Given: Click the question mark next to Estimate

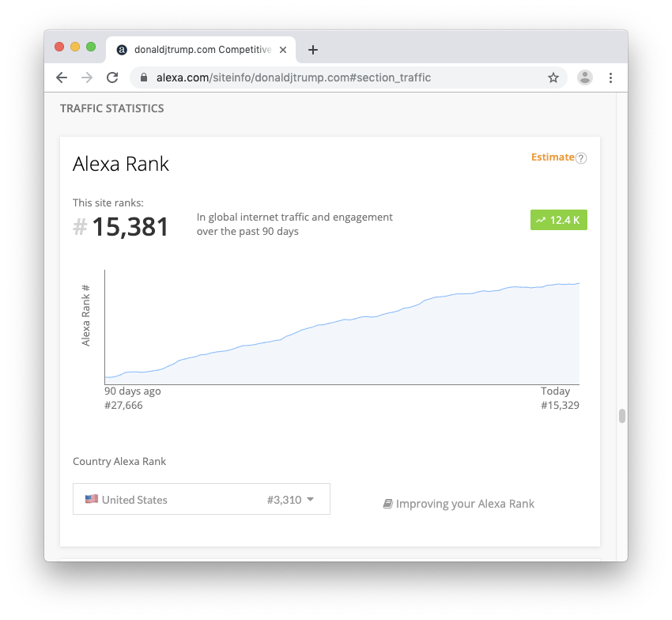Looking at the screenshot, I should pyautogui.click(x=581, y=158).
